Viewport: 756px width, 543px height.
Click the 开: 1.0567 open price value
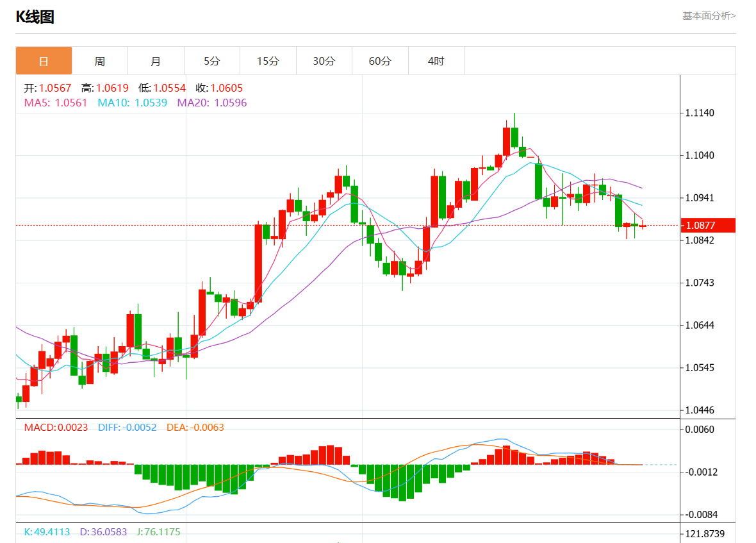point(47,88)
